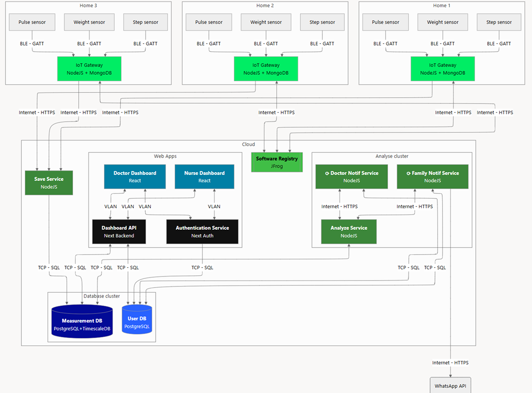
Task: Click the Pulse sensor in Home 2
Action: point(209,22)
